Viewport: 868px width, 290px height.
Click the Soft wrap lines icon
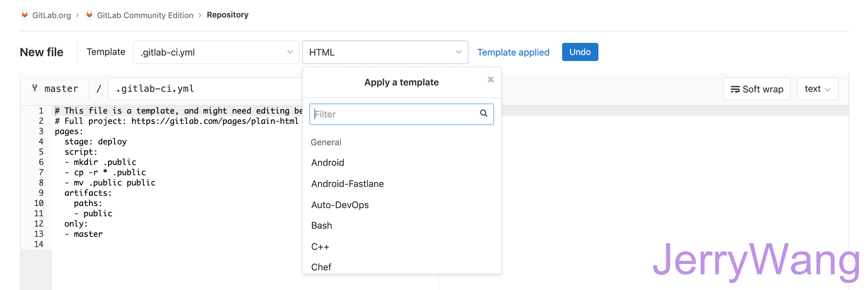point(735,89)
